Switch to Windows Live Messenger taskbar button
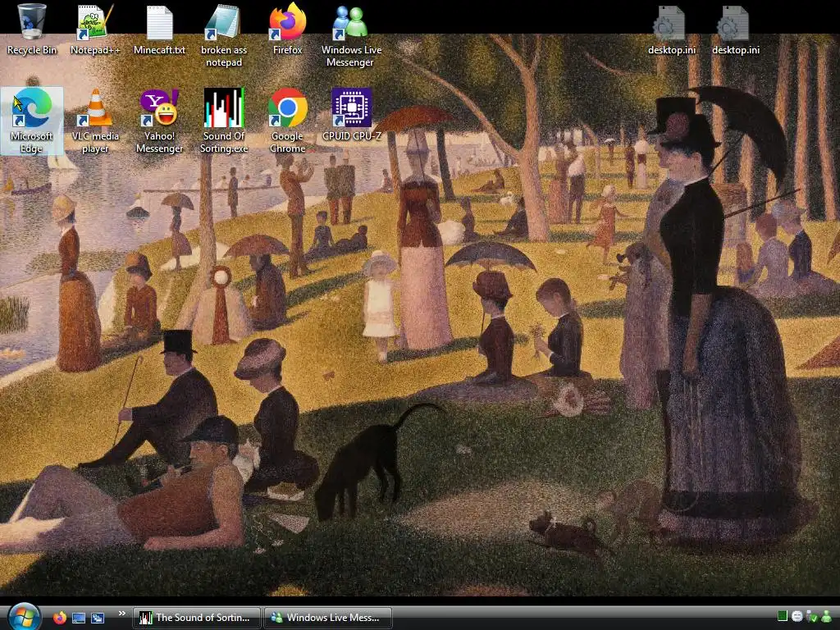The width and height of the screenshot is (840, 630). point(328,618)
